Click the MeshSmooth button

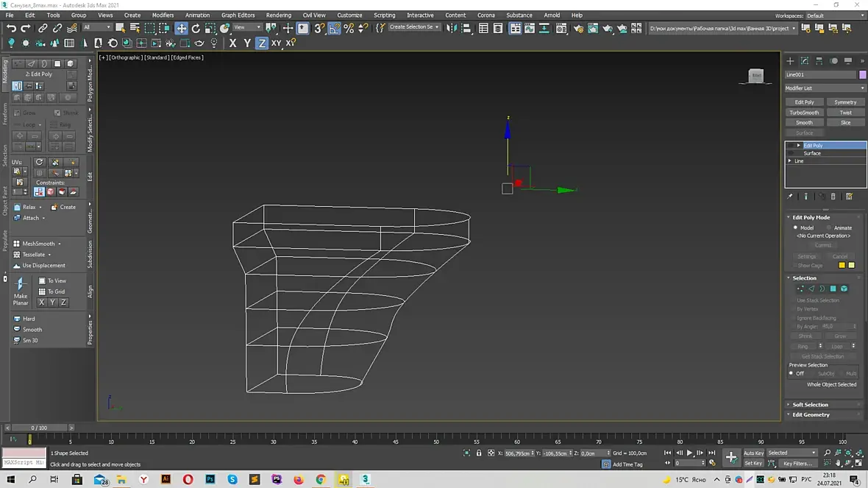pyautogui.click(x=38, y=244)
